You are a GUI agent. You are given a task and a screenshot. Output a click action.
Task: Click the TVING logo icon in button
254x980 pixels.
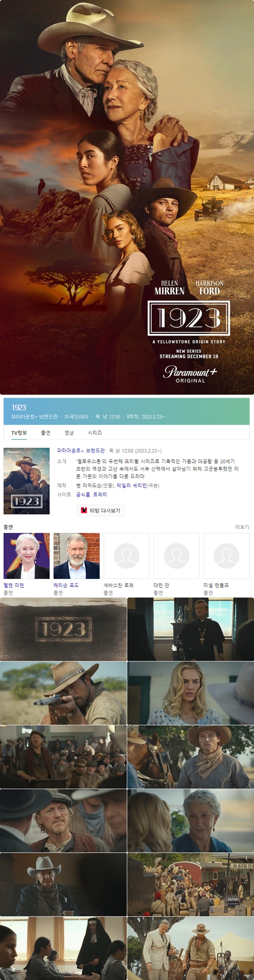(x=84, y=510)
